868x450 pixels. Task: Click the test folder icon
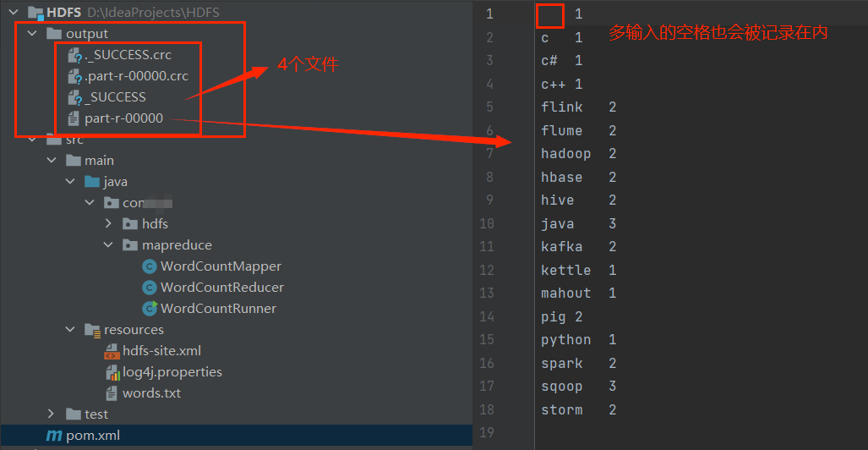tap(73, 414)
